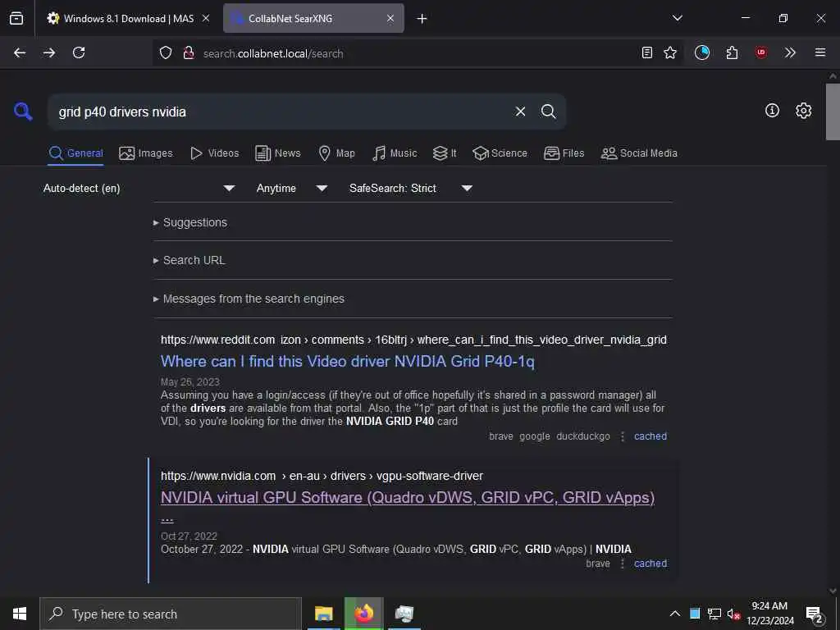This screenshot has width=840, height=630.
Task: Click the Firefox View icon
Action: [16, 18]
